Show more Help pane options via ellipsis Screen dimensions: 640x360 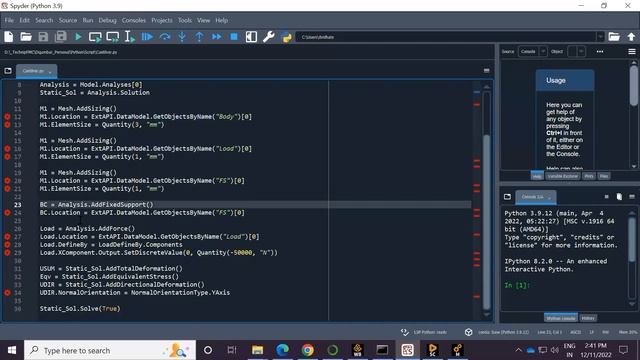pos(600,51)
